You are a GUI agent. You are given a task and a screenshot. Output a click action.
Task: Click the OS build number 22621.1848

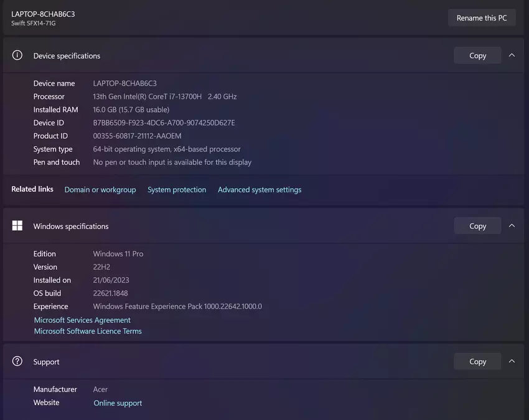point(110,293)
